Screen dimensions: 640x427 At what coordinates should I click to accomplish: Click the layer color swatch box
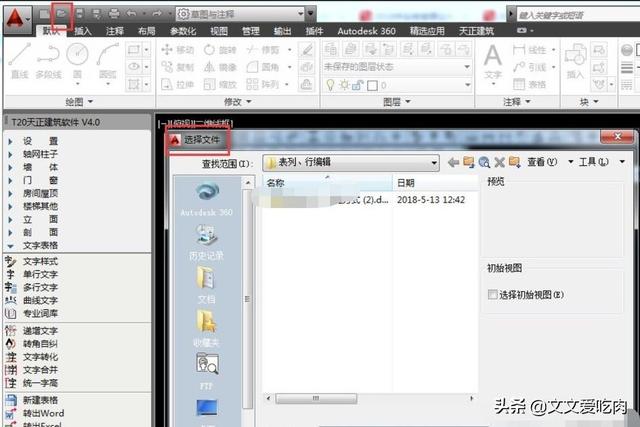point(372,85)
